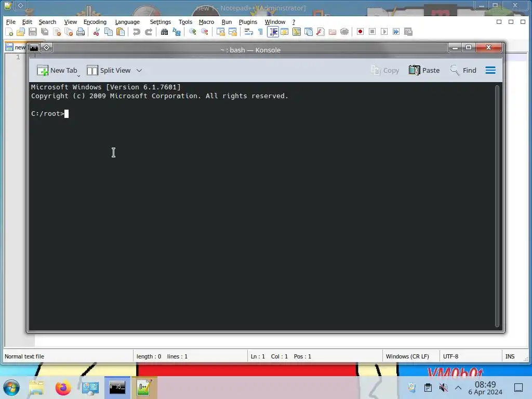
Task: Click Split View in Konsole toolbar
Action: (x=109, y=71)
